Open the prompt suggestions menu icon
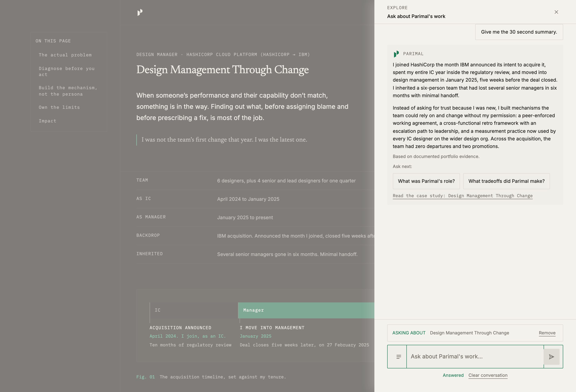Screen dimensions: 576x392 (399, 357)
